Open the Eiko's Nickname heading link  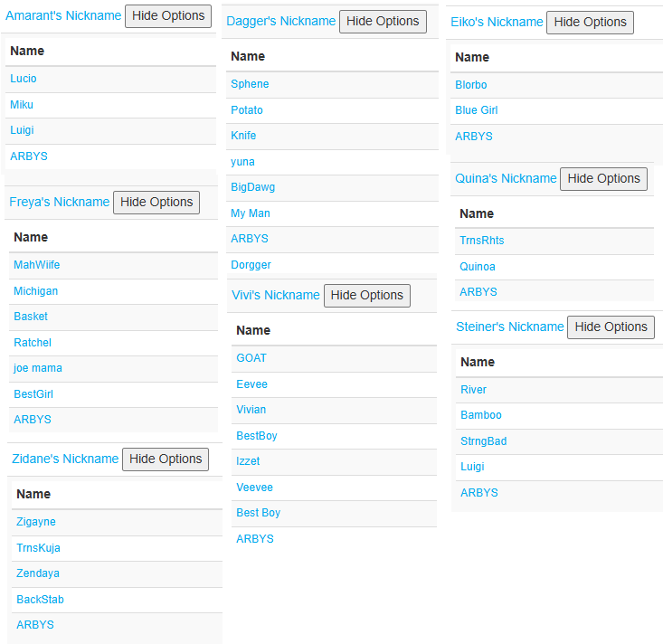(497, 22)
